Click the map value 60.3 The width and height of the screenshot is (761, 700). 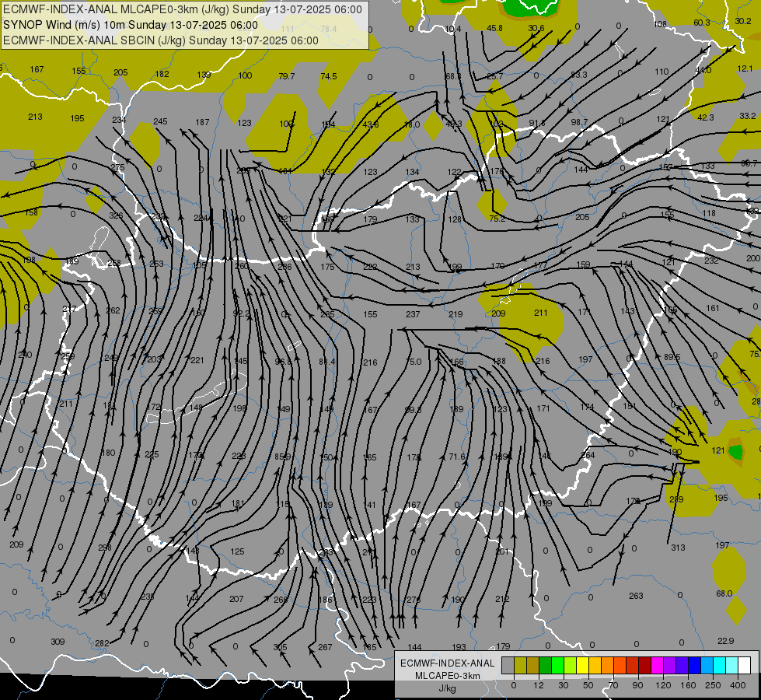coord(702,23)
